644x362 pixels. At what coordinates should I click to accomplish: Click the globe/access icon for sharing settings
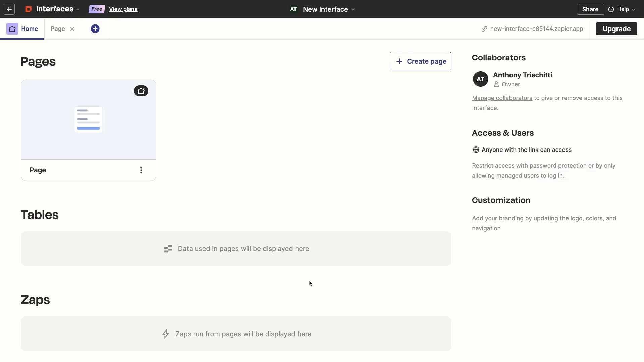(476, 150)
